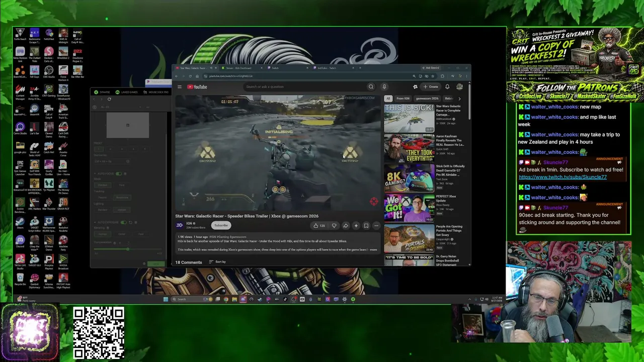Open the taskbar clock and date
644x362 pixels.
tap(497, 299)
